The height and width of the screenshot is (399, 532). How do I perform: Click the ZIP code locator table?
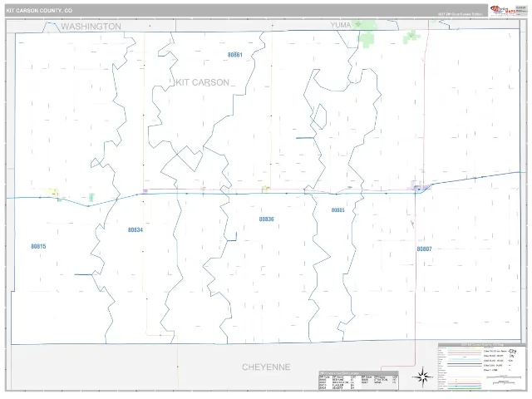[x=358, y=381]
